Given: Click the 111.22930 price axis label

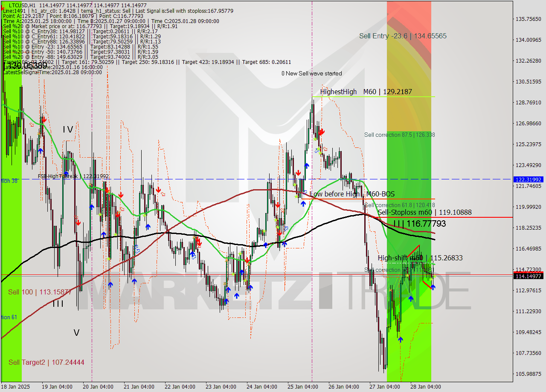Looking at the screenshot, I should (x=529, y=311).
